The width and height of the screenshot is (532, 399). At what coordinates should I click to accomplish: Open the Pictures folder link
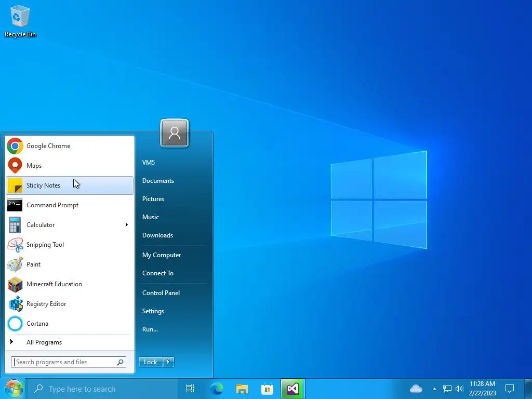pos(153,199)
